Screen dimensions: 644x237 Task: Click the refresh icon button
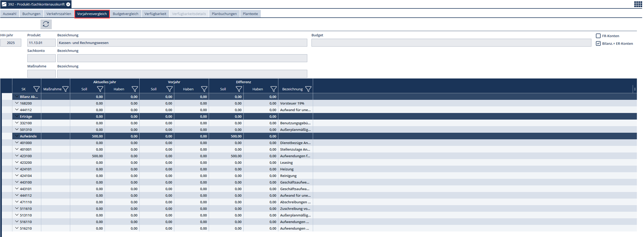point(46,24)
